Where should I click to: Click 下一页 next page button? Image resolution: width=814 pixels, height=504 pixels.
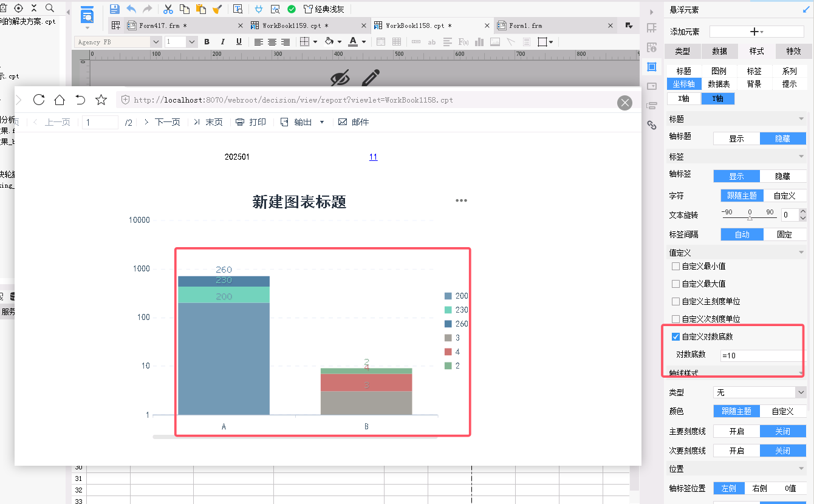pyautogui.click(x=162, y=122)
